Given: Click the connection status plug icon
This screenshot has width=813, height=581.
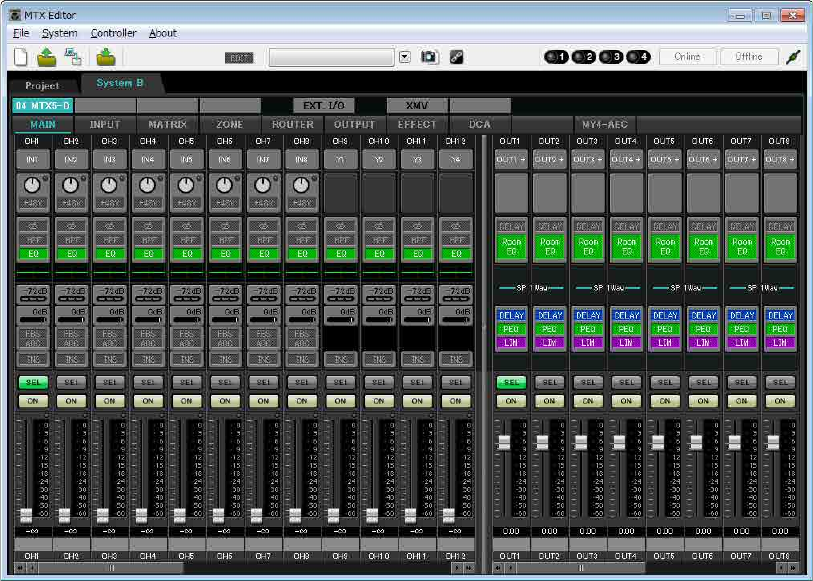Looking at the screenshot, I should point(793,57).
